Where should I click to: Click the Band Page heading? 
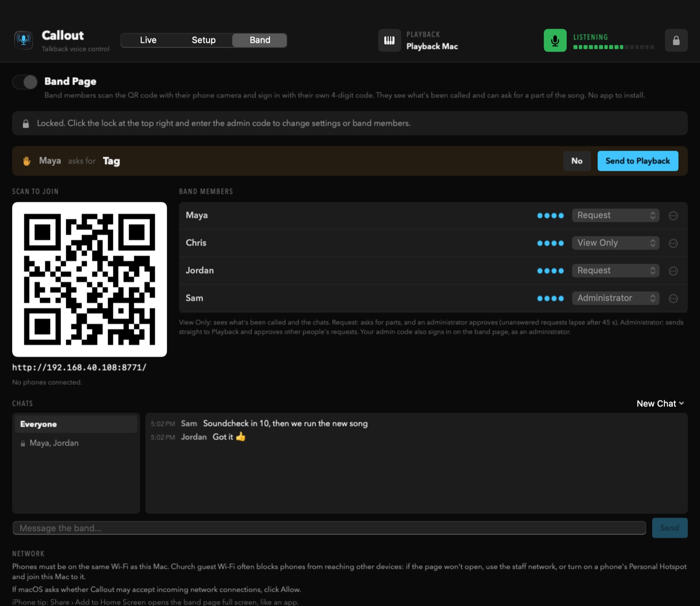pyautogui.click(x=70, y=81)
